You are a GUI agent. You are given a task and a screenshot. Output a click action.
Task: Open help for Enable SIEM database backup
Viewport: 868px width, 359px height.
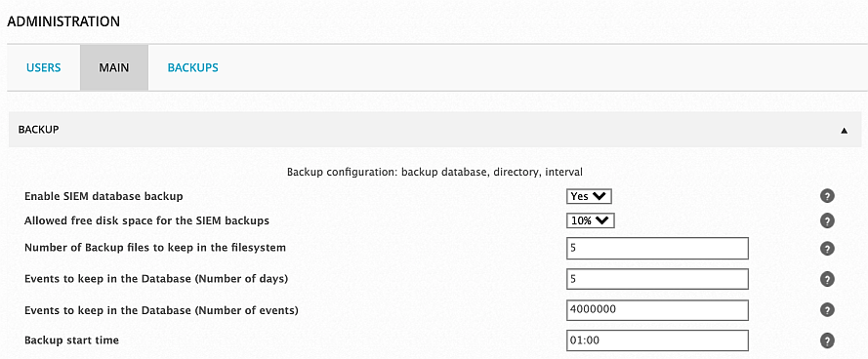click(x=826, y=196)
